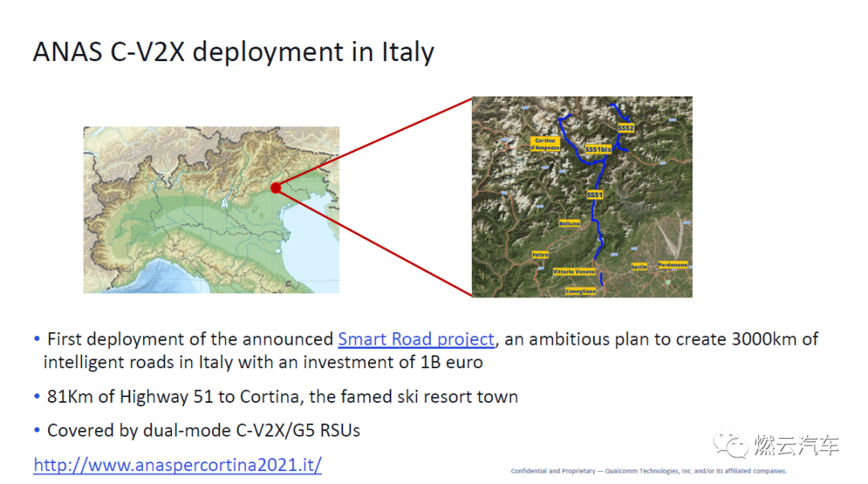Click the 'Sacile' town label

click(x=639, y=266)
